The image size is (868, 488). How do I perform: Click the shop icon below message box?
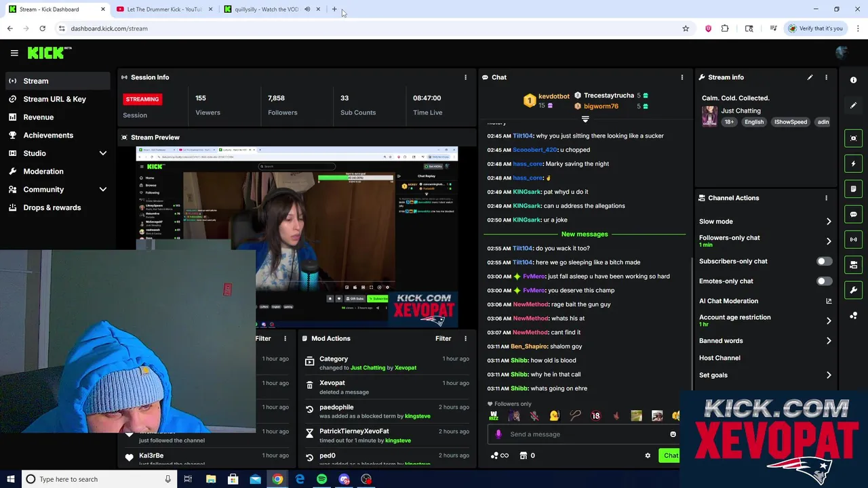tap(523, 455)
